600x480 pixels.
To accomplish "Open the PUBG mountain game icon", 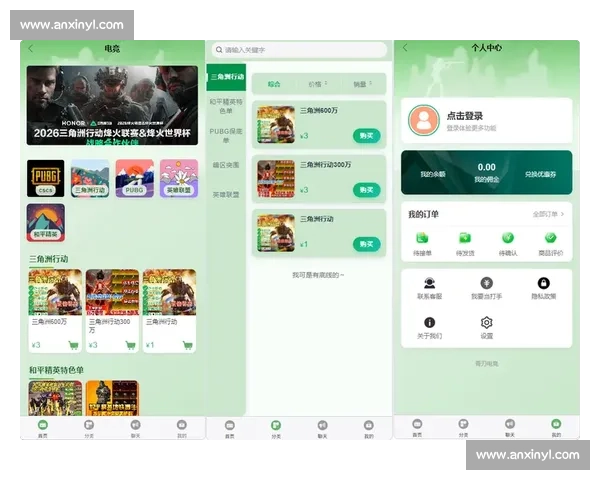I will (134, 178).
